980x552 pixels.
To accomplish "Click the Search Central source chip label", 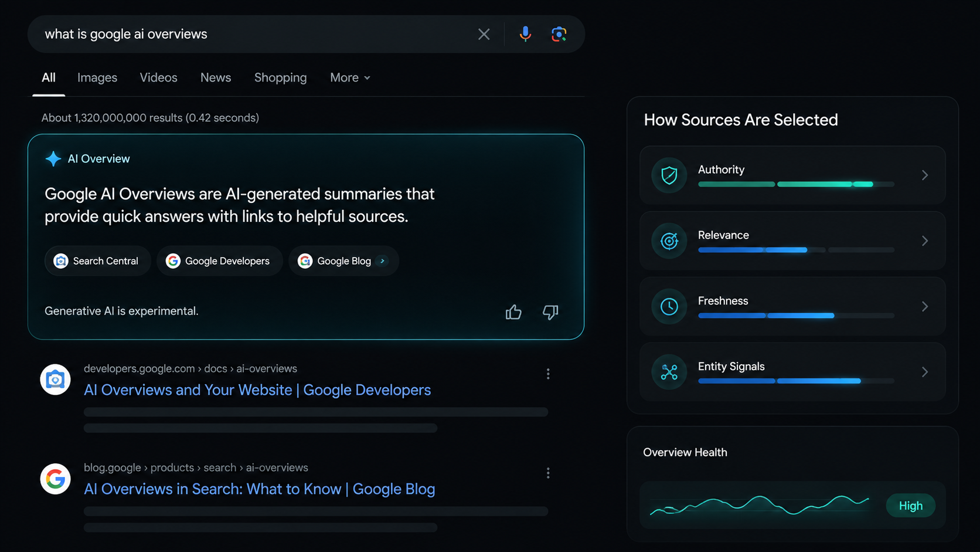I will coord(106,261).
